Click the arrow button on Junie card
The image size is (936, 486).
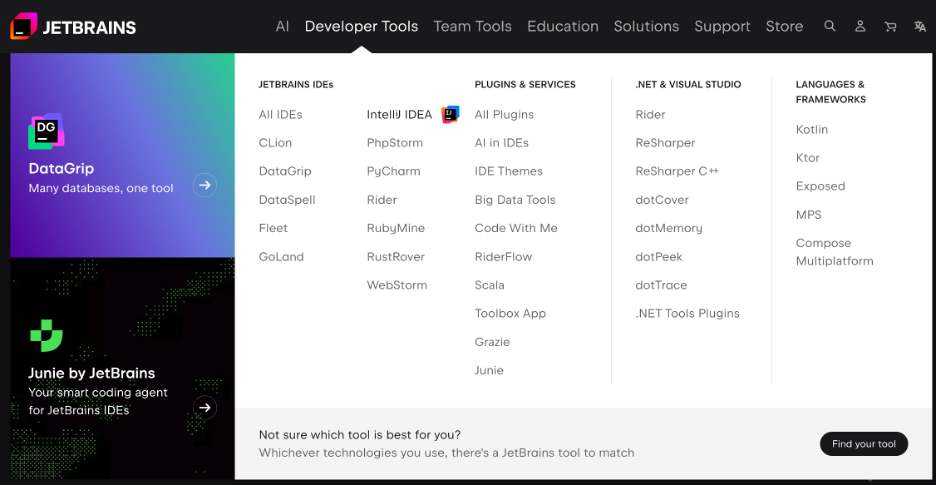click(205, 407)
